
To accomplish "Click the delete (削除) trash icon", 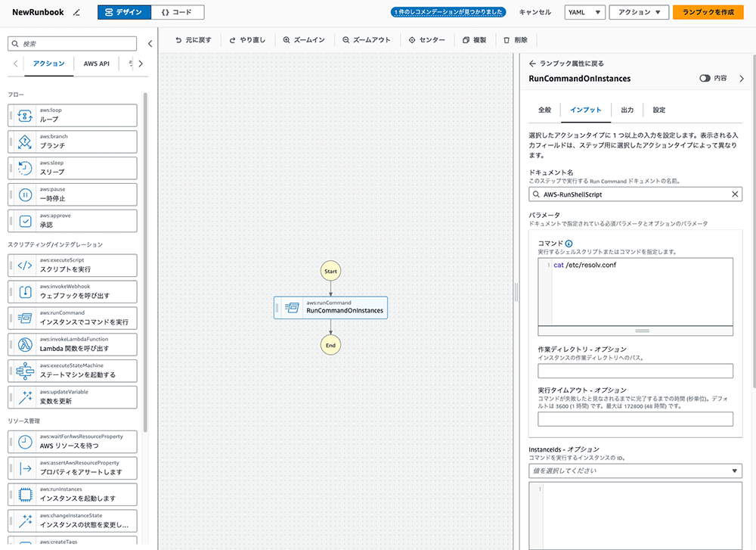I will pyautogui.click(x=507, y=40).
